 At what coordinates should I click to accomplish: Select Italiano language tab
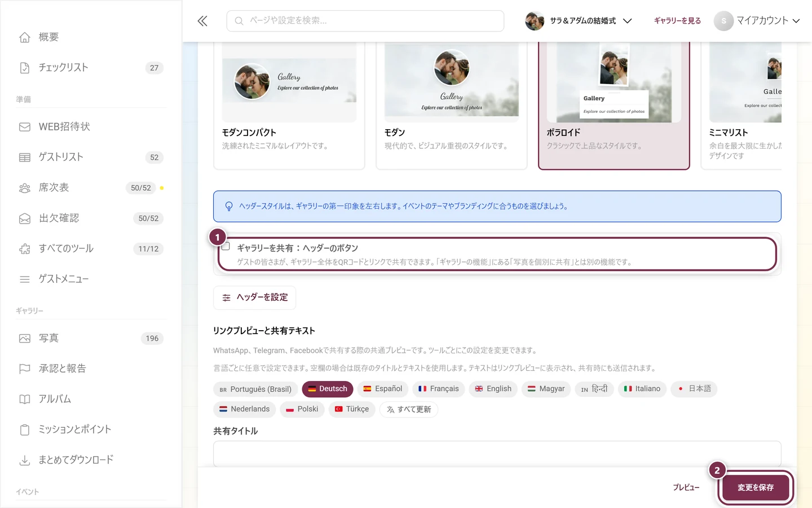coord(642,389)
